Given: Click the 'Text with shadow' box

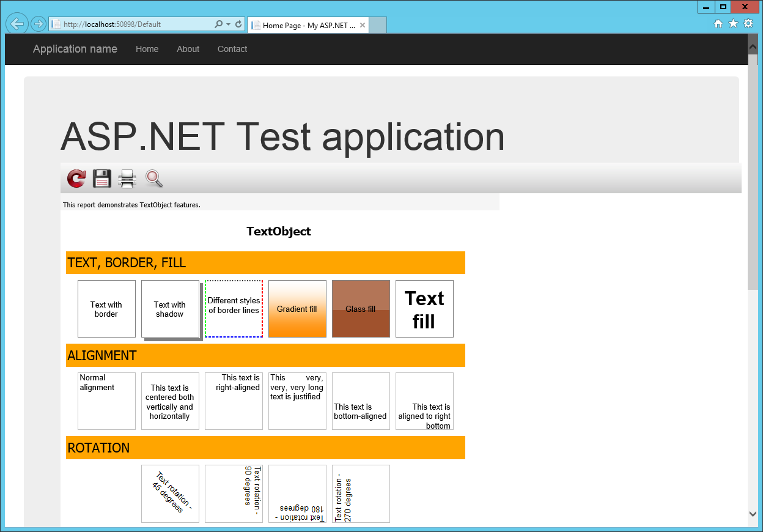Looking at the screenshot, I should point(170,309).
